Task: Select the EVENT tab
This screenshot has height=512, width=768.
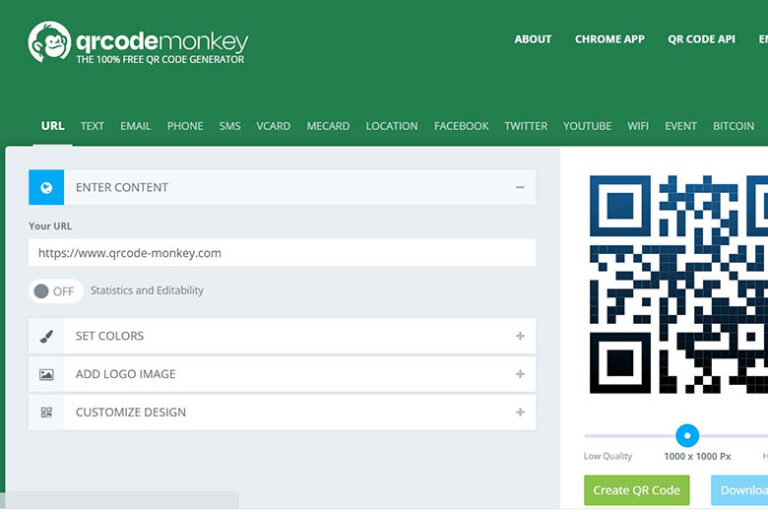Action: (x=681, y=126)
